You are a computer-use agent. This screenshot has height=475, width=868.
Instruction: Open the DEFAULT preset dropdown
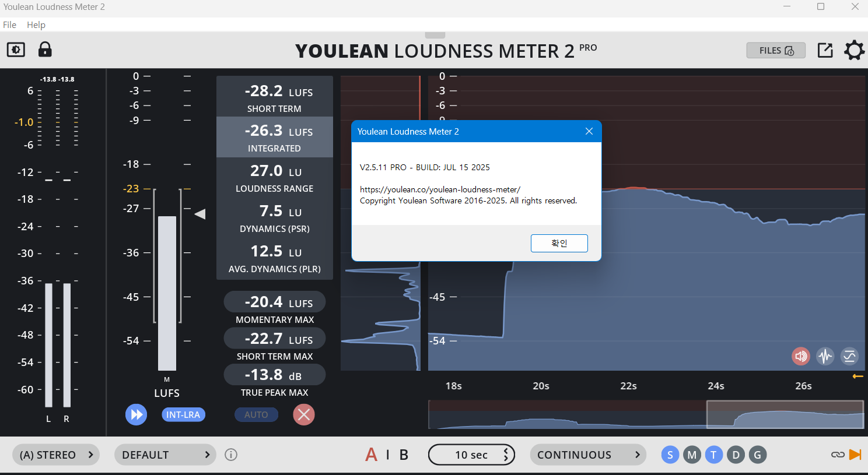pos(165,455)
